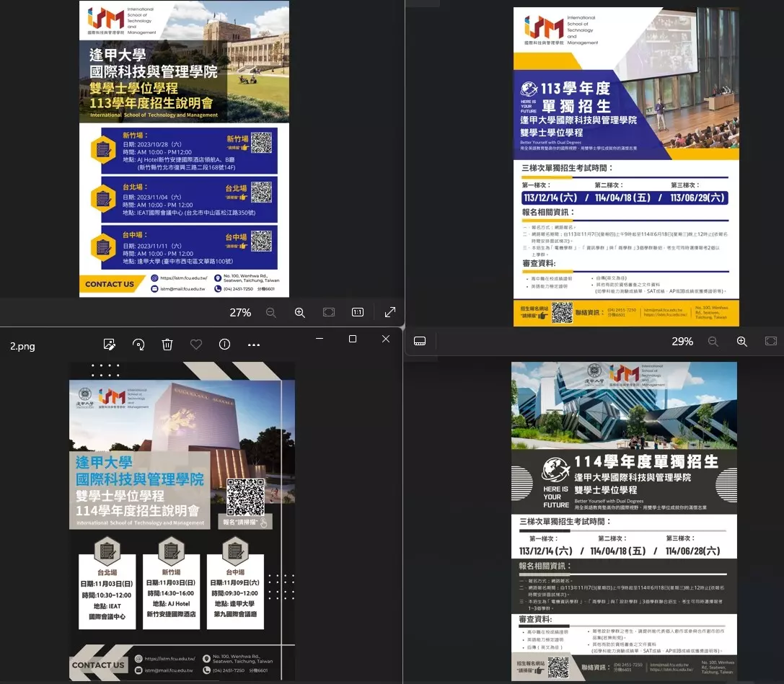Show file information for 2.png

224,345
